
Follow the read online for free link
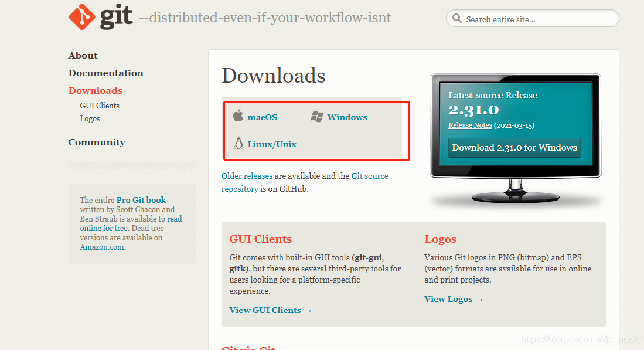pos(131,223)
